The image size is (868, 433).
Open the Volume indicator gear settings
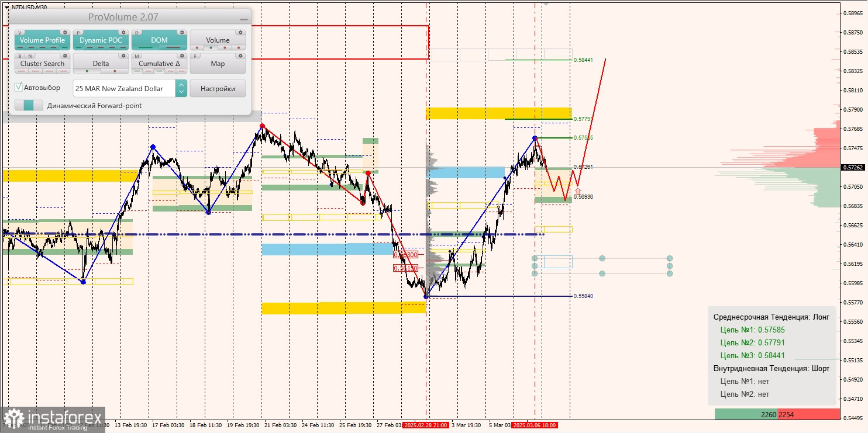click(240, 32)
